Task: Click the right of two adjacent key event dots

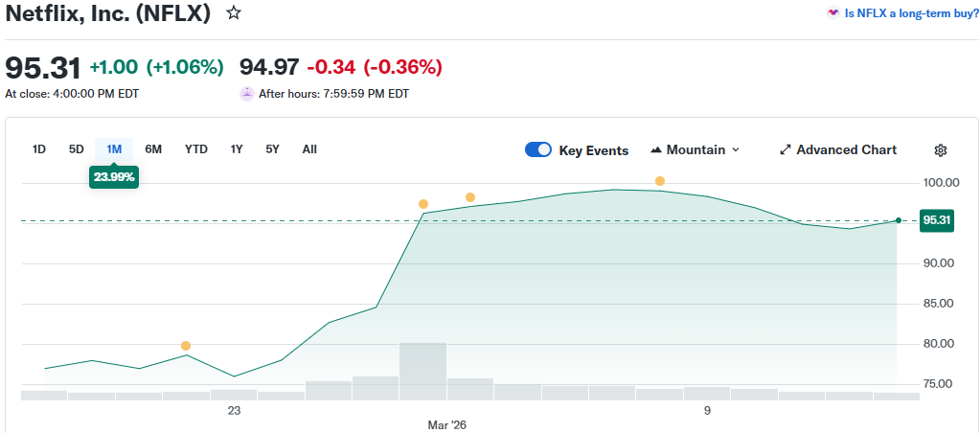Action: pos(470,197)
